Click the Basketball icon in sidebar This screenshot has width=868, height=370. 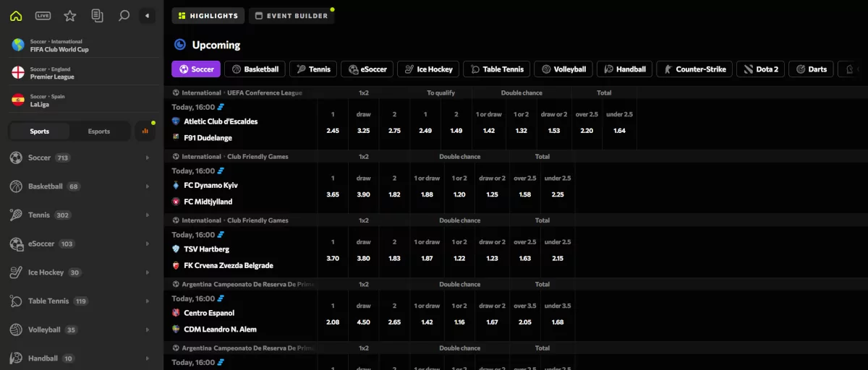[x=16, y=186]
